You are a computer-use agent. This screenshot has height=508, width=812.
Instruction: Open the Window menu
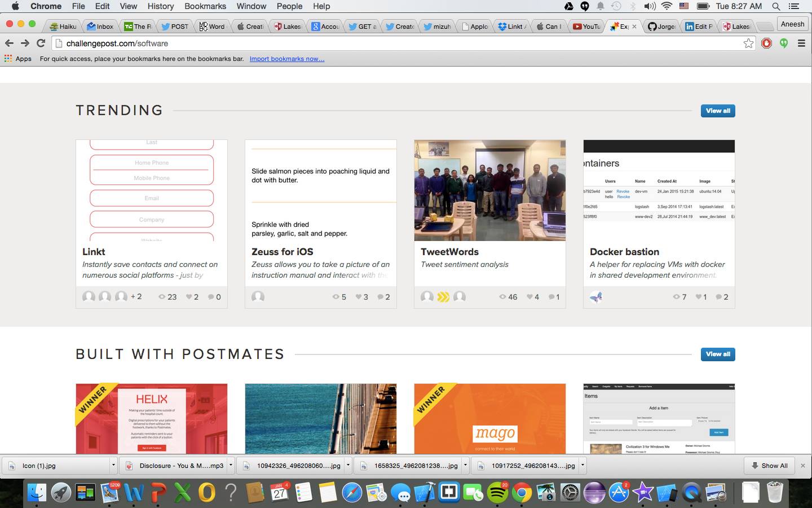click(251, 6)
